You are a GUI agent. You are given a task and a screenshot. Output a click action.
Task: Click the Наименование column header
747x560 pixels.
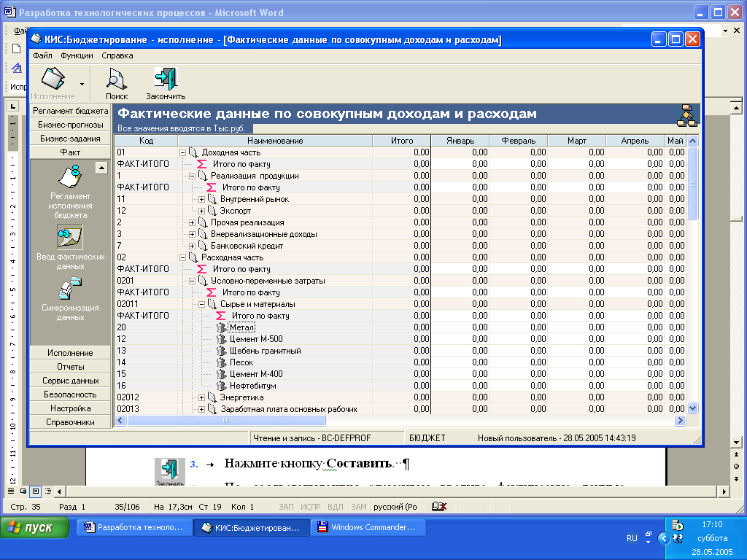tap(275, 141)
